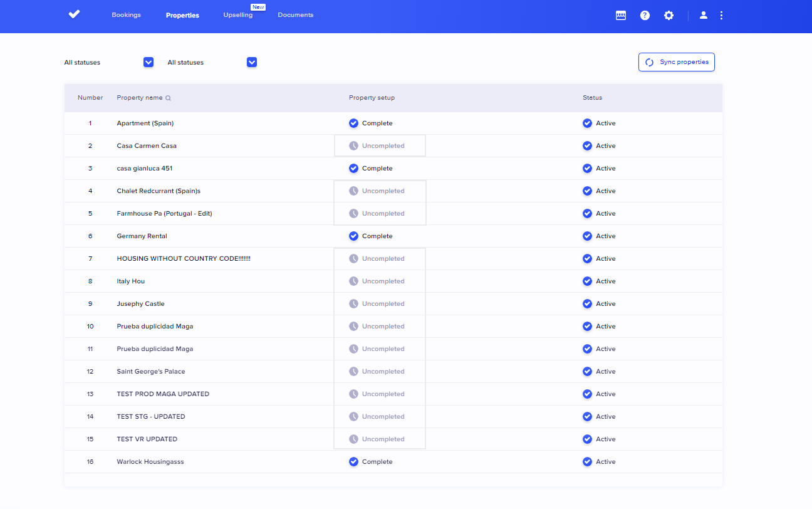Go to the Bookings tab
Viewport: 812px width, 509px height.
click(x=126, y=15)
